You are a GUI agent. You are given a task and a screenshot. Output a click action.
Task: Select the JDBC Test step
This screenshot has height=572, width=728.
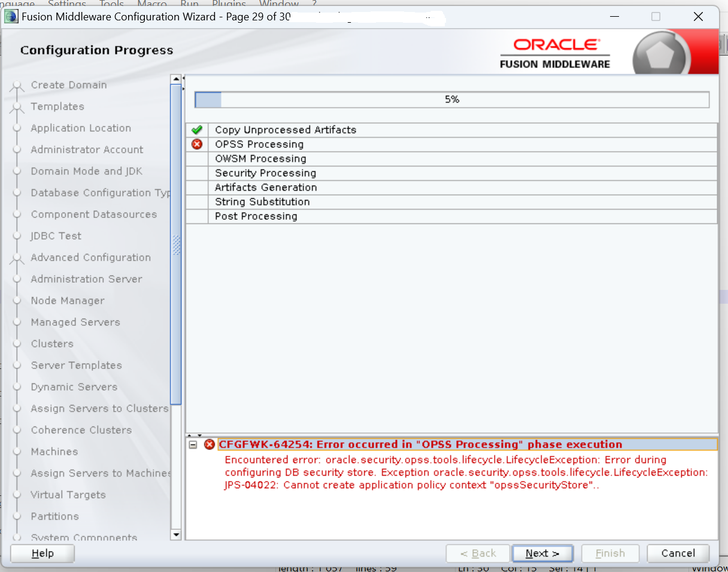pyautogui.click(x=56, y=236)
